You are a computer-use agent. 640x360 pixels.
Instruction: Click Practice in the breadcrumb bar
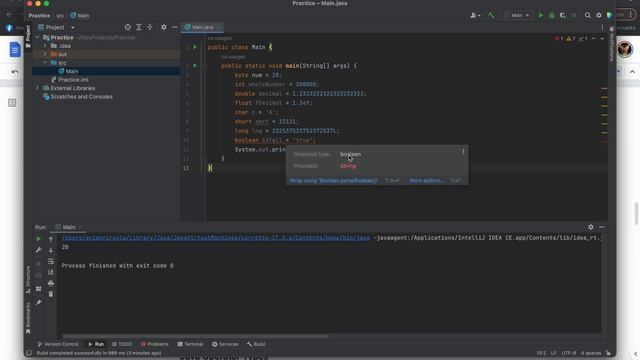pyautogui.click(x=39, y=16)
